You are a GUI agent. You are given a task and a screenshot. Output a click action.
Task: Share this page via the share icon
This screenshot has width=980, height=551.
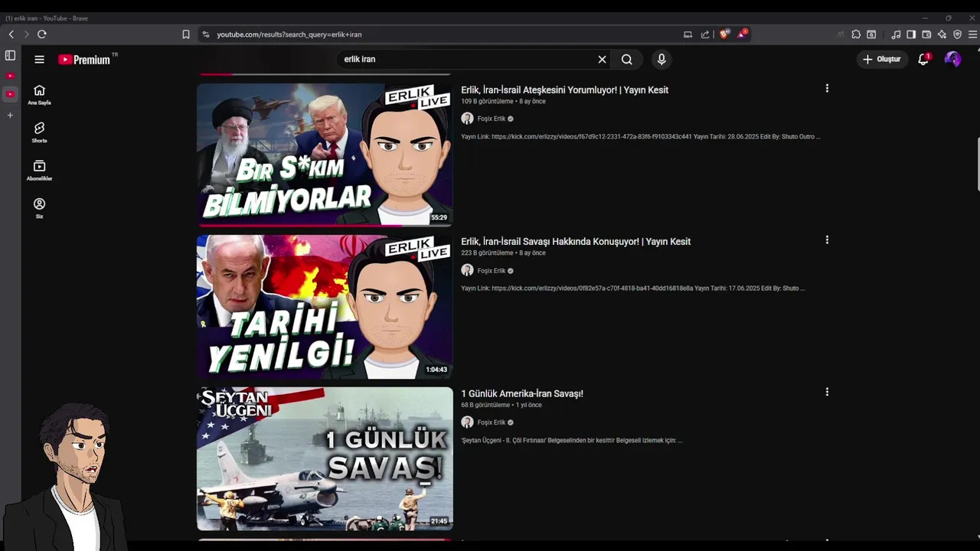coord(705,34)
